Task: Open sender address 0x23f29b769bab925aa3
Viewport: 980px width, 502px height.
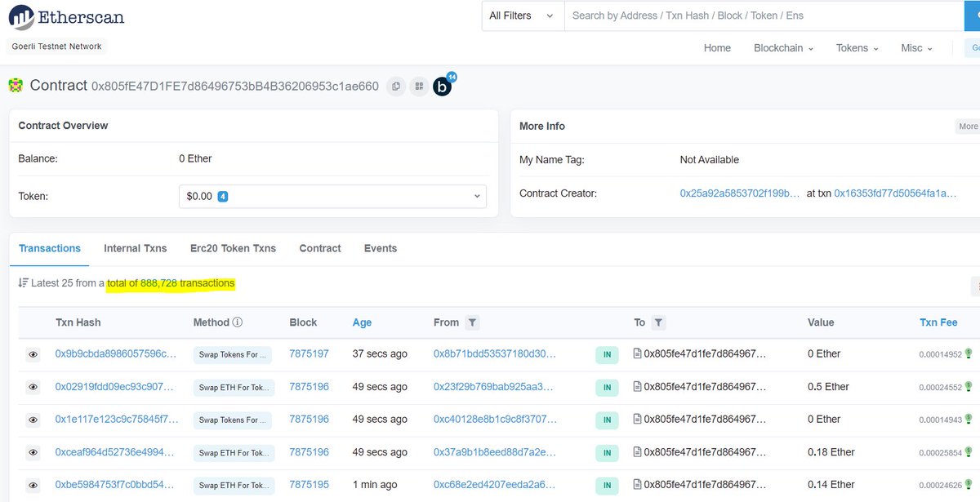Action: [x=493, y=386]
